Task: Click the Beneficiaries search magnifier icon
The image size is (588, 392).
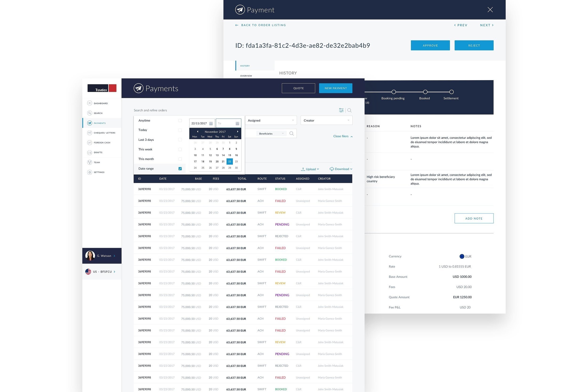Action: point(291,134)
